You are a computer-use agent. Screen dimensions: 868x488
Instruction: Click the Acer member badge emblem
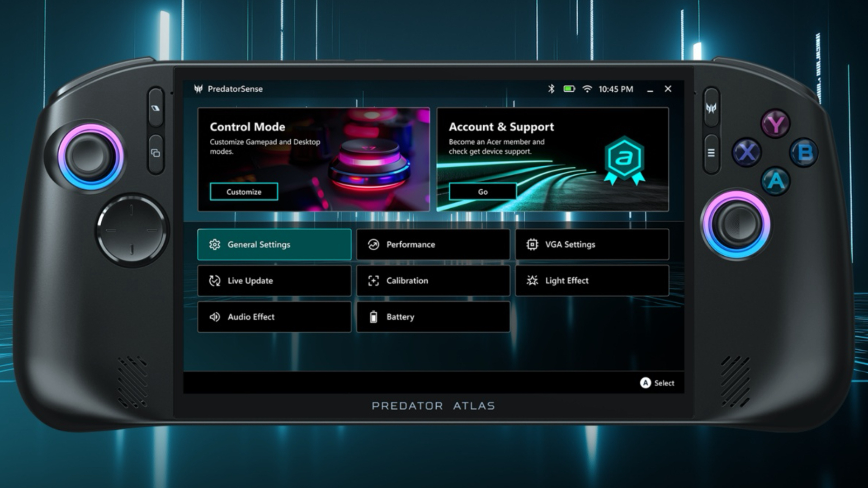click(624, 160)
